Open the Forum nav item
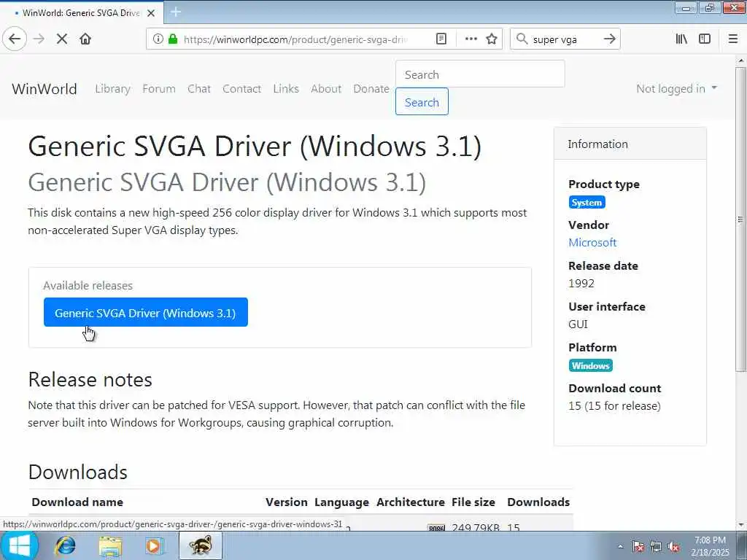The image size is (747, 560). (159, 88)
